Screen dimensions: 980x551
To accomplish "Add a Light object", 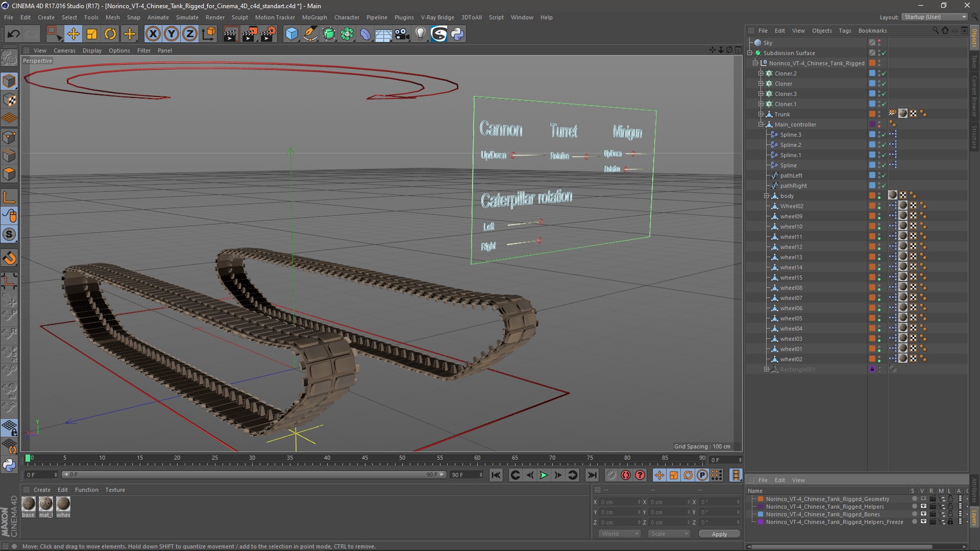I will tap(421, 34).
